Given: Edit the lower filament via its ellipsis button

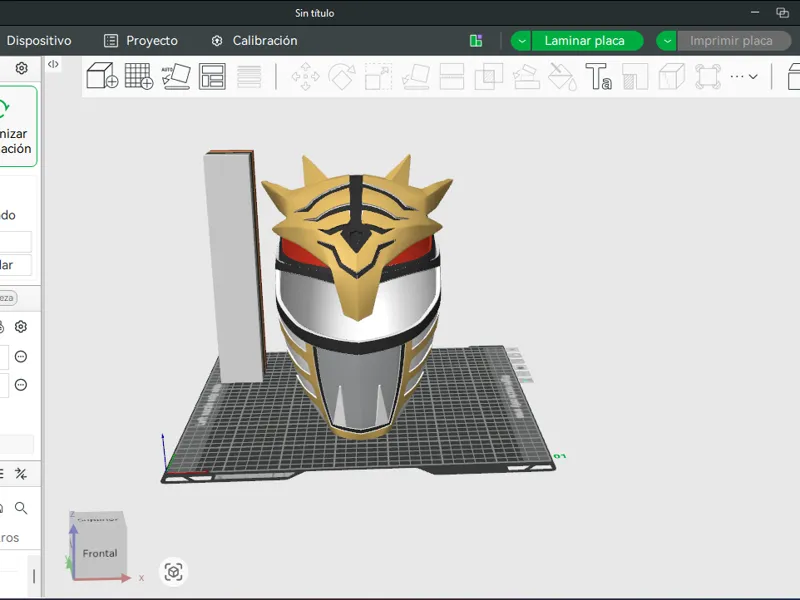Looking at the screenshot, I should tap(21, 385).
